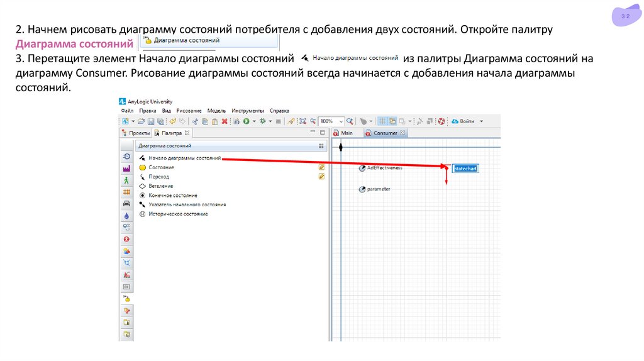This screenshot has height=361, width=644.
Task: Click the New model toolbar icon
Action: click(x=125, y=121)
